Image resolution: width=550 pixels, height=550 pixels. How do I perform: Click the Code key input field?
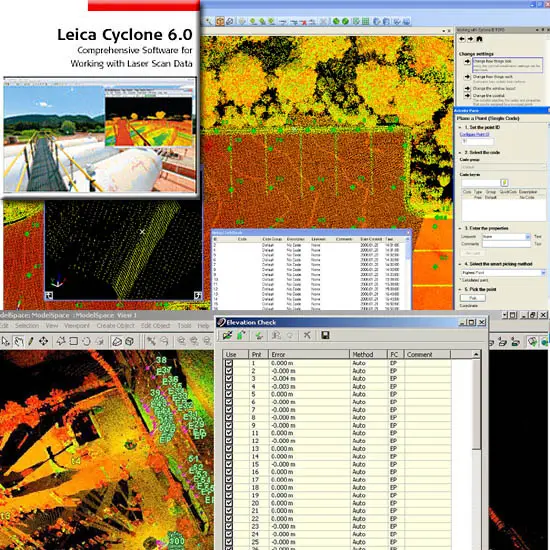coord(481,183)
